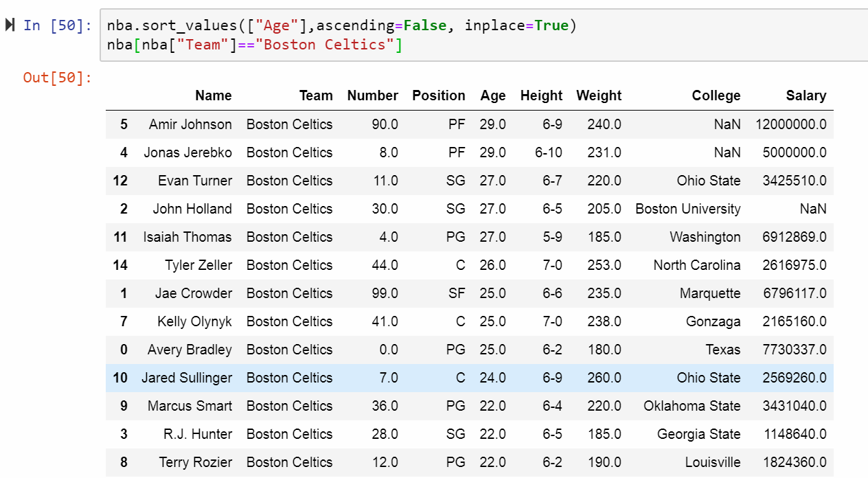Click the Age column header
Viewport: 868px width, 478px height.
tap(493, 96)
